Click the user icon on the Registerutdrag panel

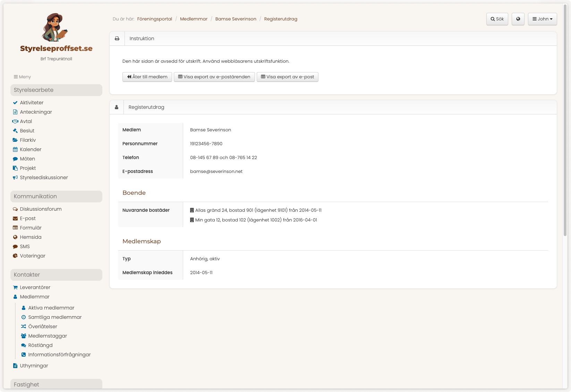click(117, 107)
